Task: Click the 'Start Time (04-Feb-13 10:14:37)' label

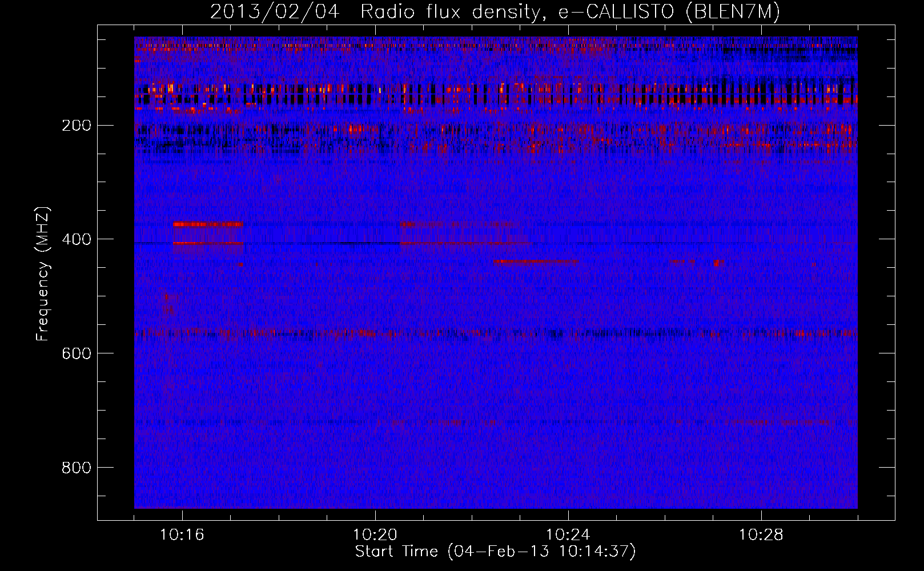Action: coord(495,552)
